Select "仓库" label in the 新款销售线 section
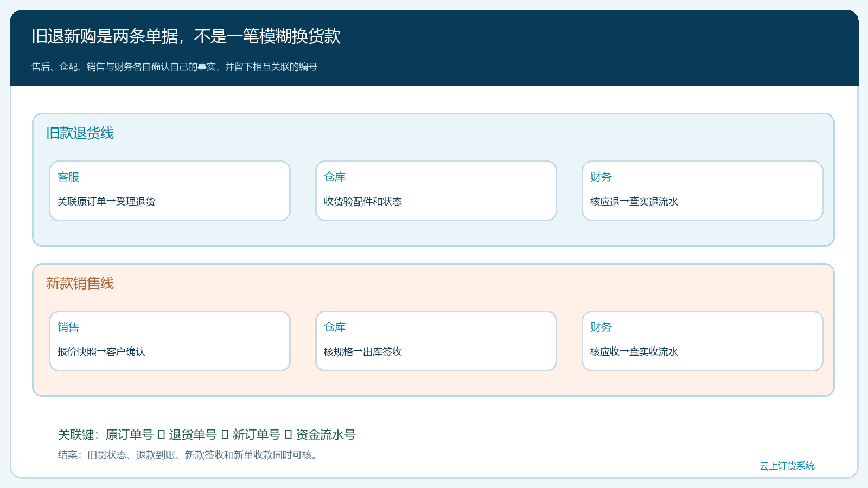This screenshot has height=488, width=868. pyautogui.click(x=335, y=327)
